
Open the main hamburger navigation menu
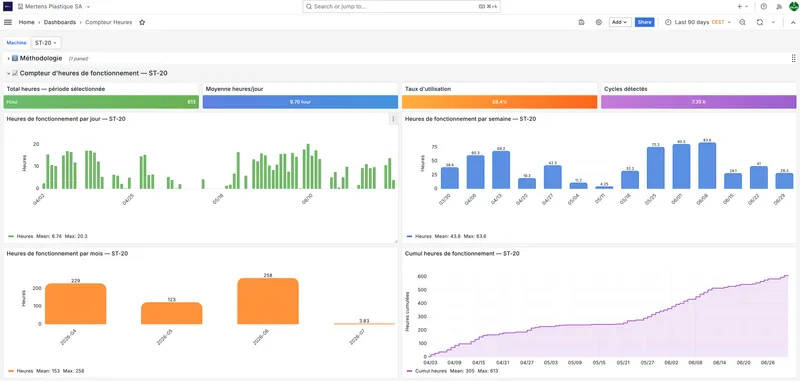[8, 22]
